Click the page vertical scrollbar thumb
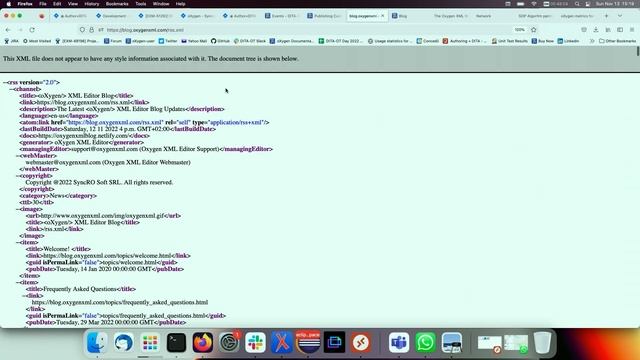640x360 pixels. tap(638, 51)
